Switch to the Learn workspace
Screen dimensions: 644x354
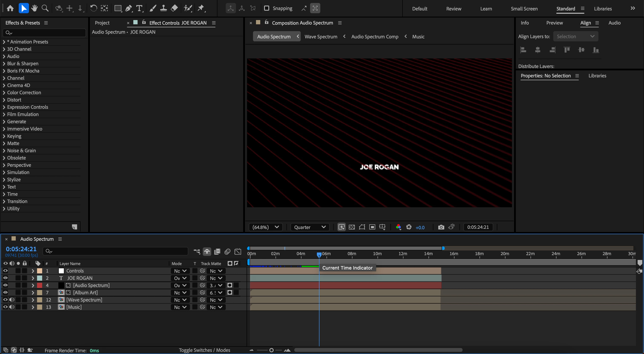tap(486, 9)
